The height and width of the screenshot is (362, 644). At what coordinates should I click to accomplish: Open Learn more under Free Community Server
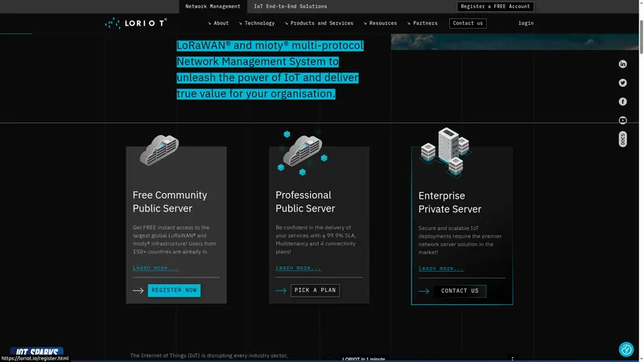tap(155, 268)
